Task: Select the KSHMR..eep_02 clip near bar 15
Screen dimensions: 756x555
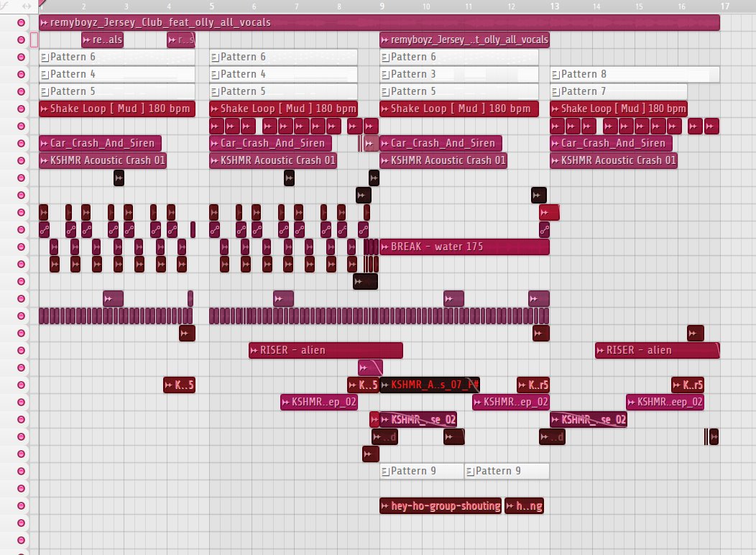Action: tap(665, 402)
